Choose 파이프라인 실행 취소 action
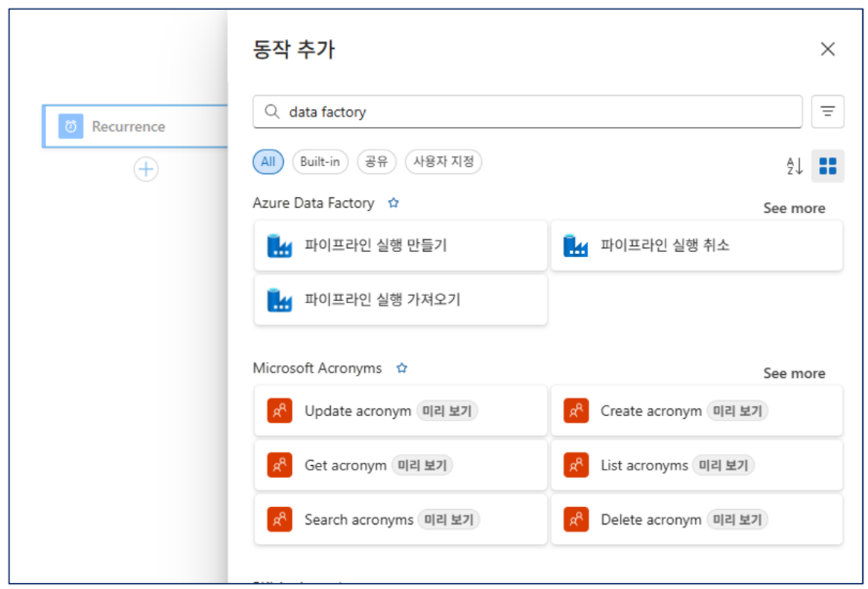This screenshot has height=589, width=868. tap(697, 245)
